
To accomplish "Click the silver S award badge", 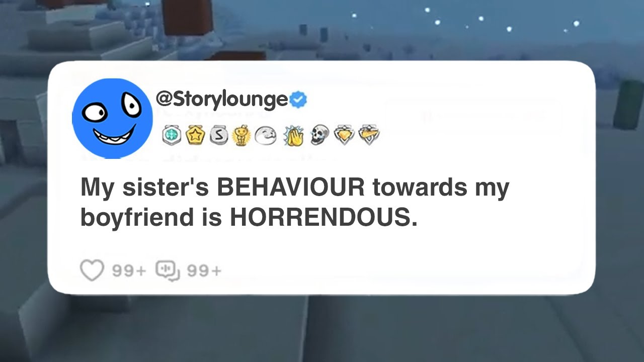I will coord(218,135).
